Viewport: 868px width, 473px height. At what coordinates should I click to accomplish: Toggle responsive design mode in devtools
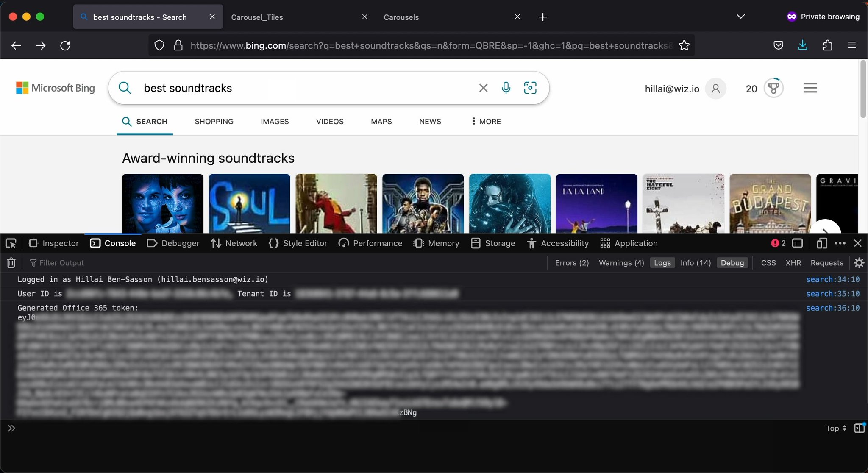[x=821, y=243]
